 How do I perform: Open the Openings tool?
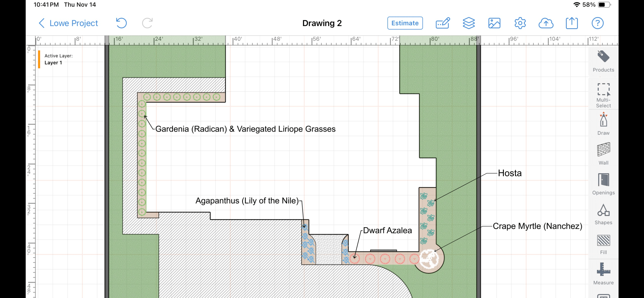[x=603, y=184]
